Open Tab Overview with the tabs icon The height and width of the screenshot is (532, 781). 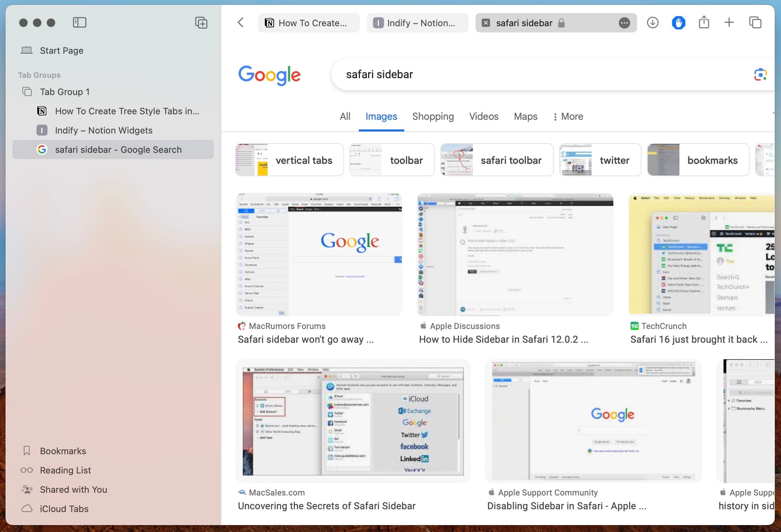(755, 23)
